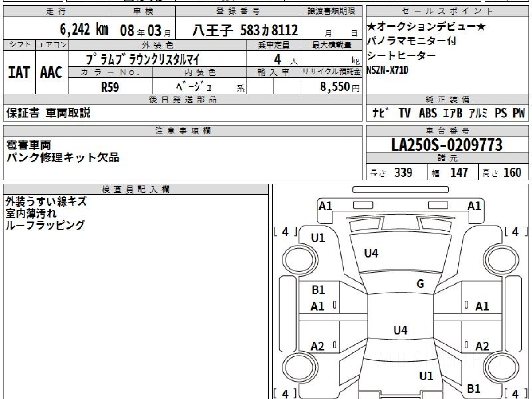Image resolution: width=532 pixels, height=399 pixels.
Task: Click the 内装色 label
Action: click(200, 73)
